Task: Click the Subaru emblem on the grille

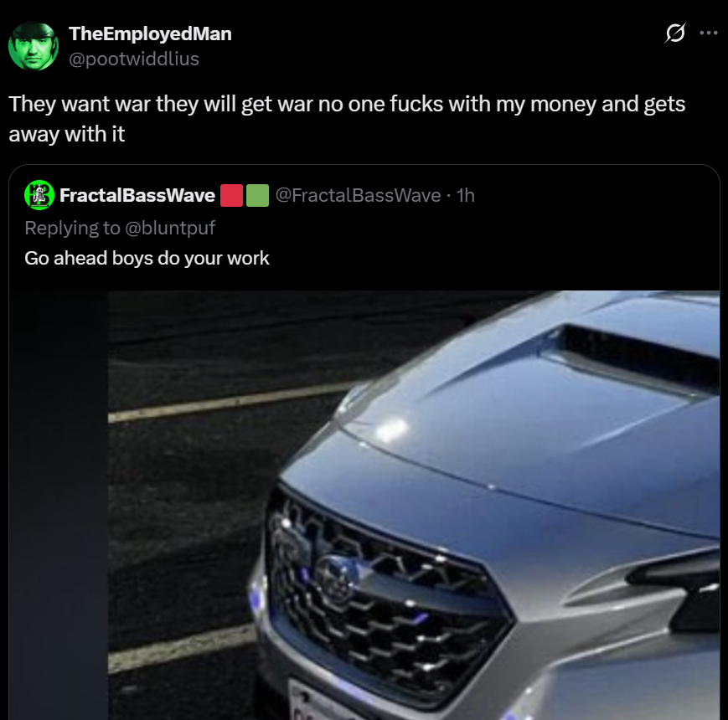Action: pyautogui.click(x=336, y=578)
